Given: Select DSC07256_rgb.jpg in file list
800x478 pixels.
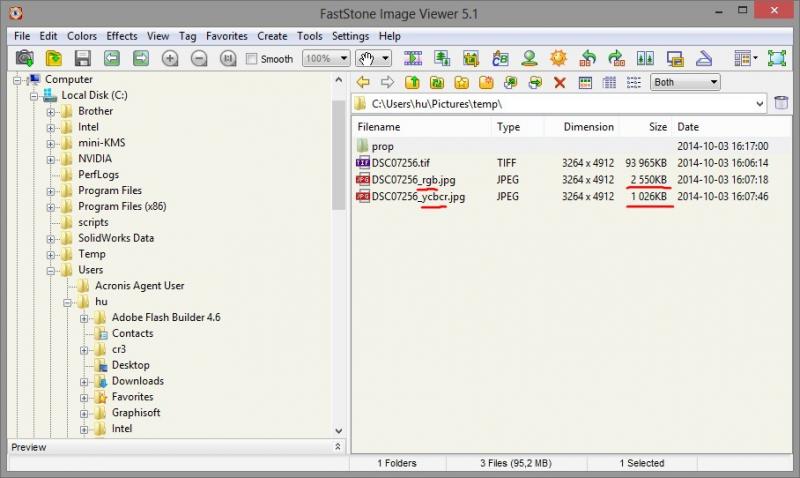Looking at the screenshot, I should point(413,180).
